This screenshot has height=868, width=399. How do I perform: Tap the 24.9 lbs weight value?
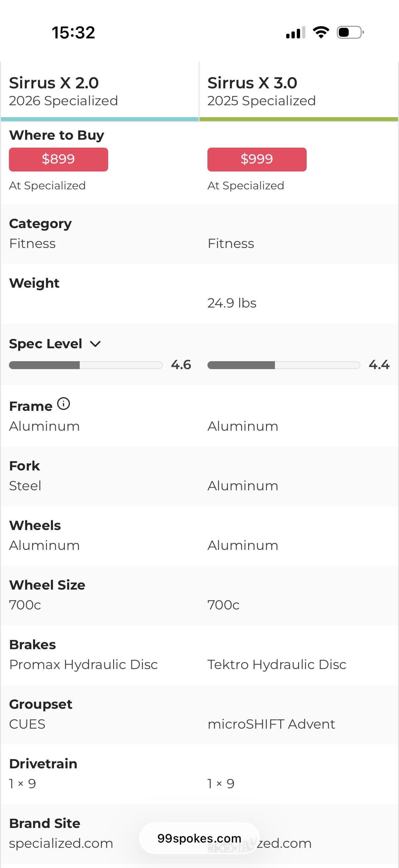tap(232, 303)
